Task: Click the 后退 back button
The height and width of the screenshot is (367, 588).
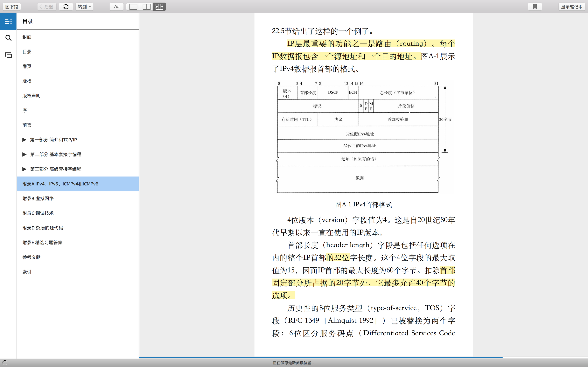Action: [47, 7]
